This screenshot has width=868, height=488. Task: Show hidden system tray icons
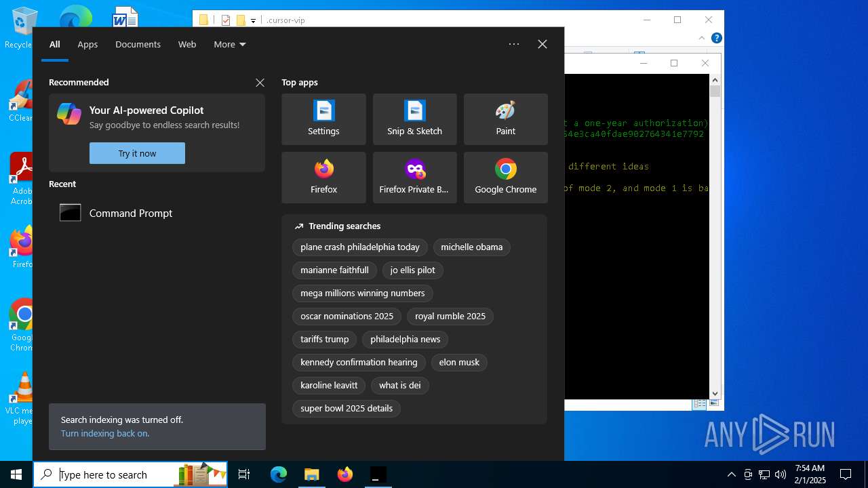click(731, 474)
